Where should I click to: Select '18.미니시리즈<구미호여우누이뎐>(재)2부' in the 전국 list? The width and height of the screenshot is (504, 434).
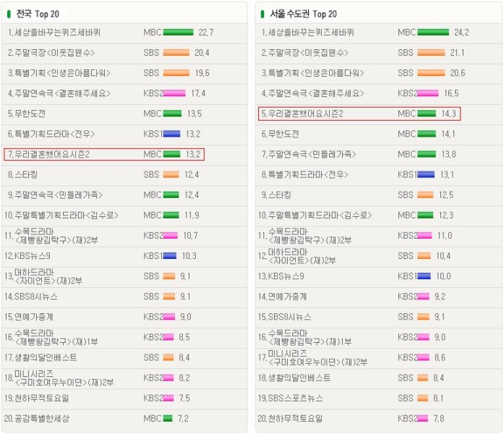click(x=59, y=378)
